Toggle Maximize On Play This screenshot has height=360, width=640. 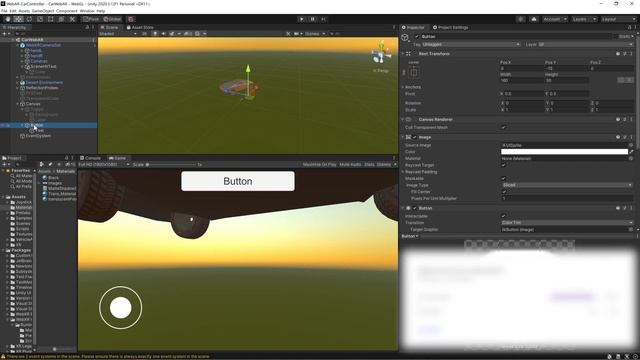click(x=320, y=164)
